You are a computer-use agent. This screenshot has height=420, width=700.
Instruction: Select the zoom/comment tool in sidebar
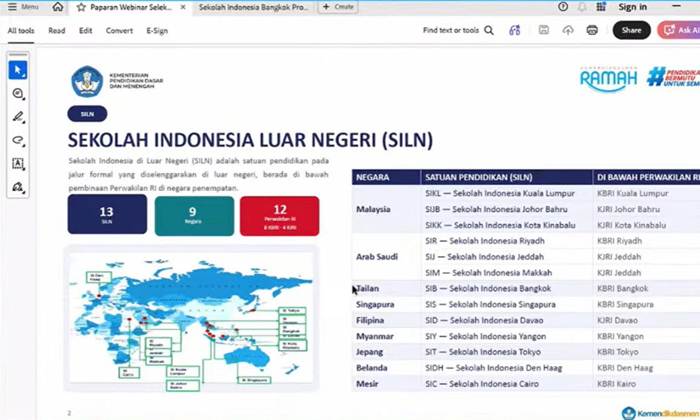tap(18, 93)
